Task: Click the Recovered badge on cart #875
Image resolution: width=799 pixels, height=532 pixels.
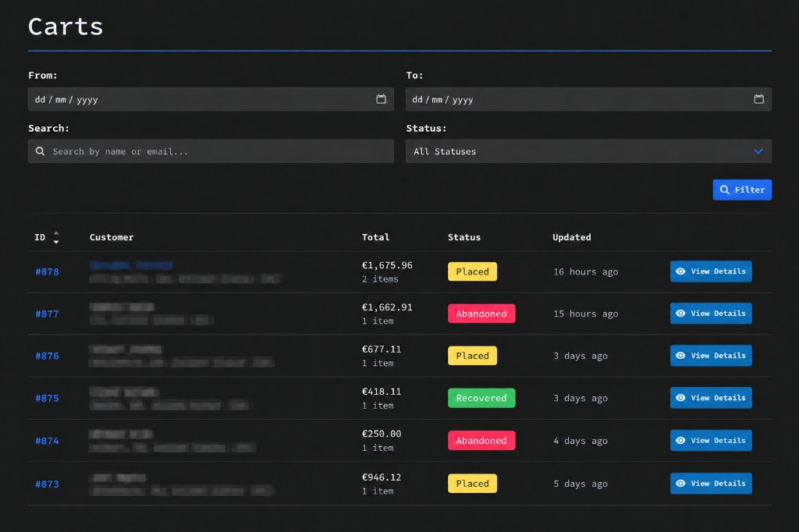Action: [481, 398]
